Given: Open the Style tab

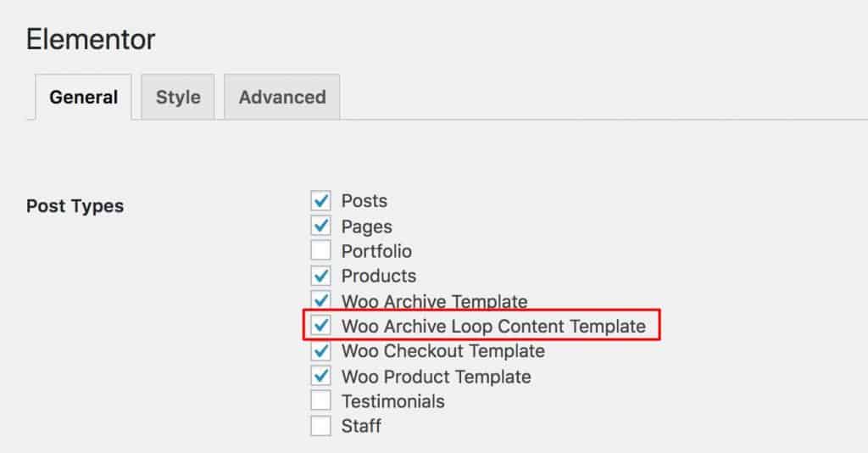Looking at the screenshot, I should [x=178, y=97].
